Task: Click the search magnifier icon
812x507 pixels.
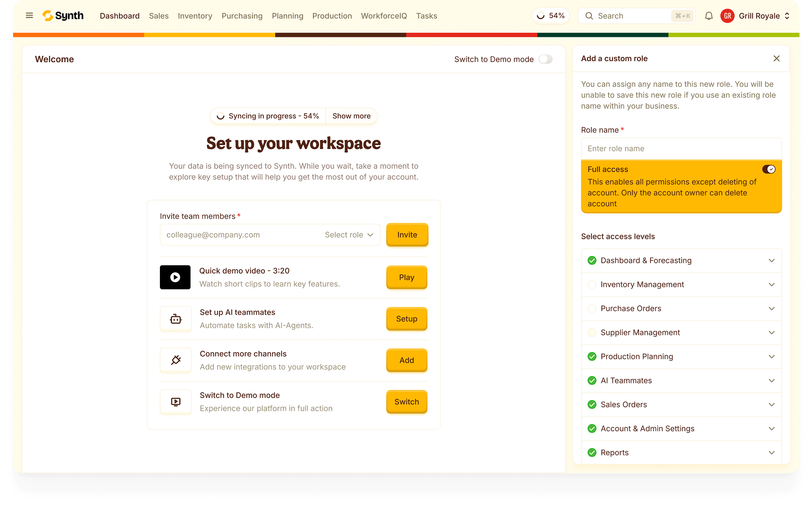Action: coord(589,15)
